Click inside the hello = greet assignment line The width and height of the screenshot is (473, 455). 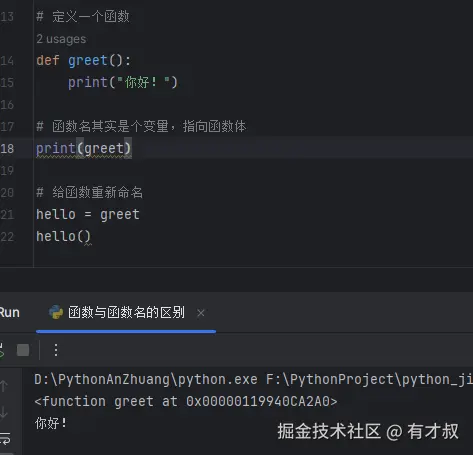pyautogui.click(x=88, y=214)
